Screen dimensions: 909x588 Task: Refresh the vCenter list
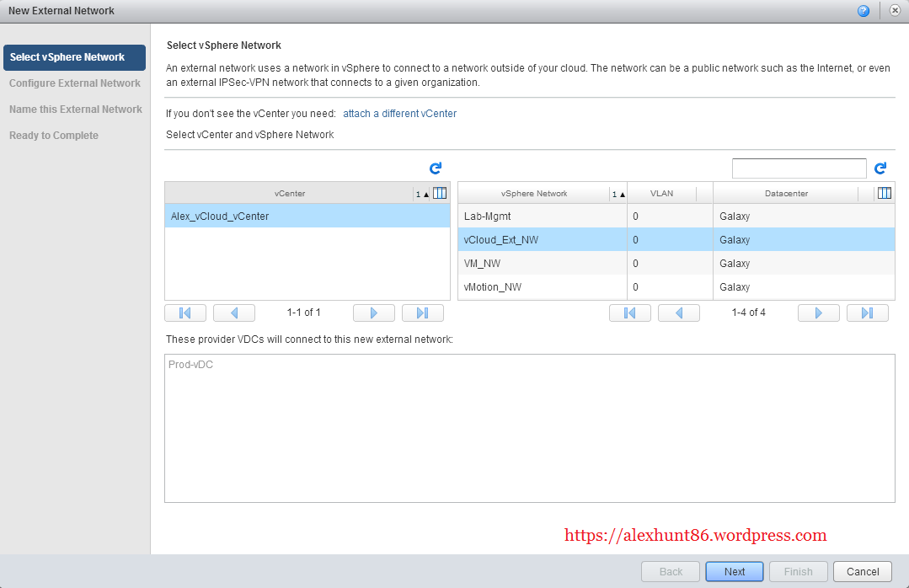pyautogui.click(x=436, y=168)
